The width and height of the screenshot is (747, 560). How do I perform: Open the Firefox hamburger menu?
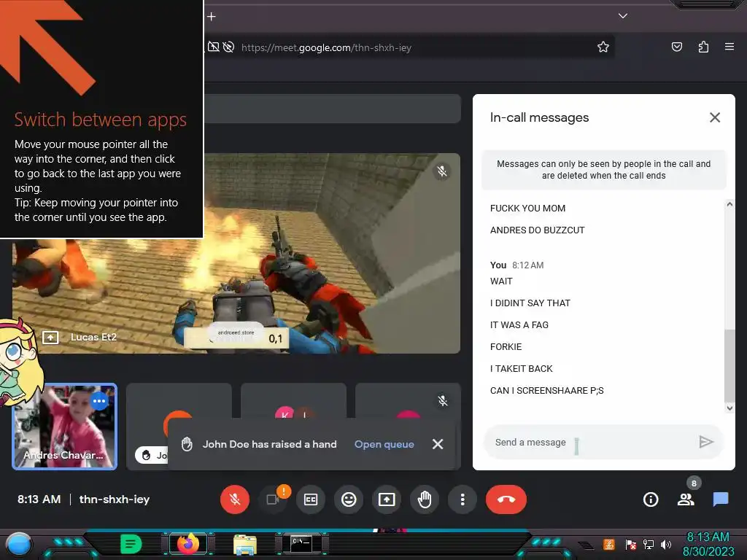point(729,47)
